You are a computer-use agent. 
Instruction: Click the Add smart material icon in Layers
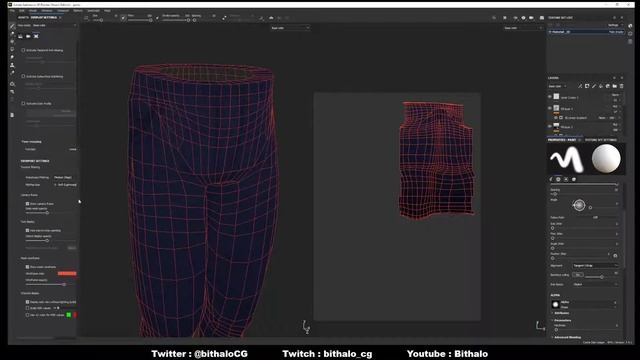pos(608,86)
